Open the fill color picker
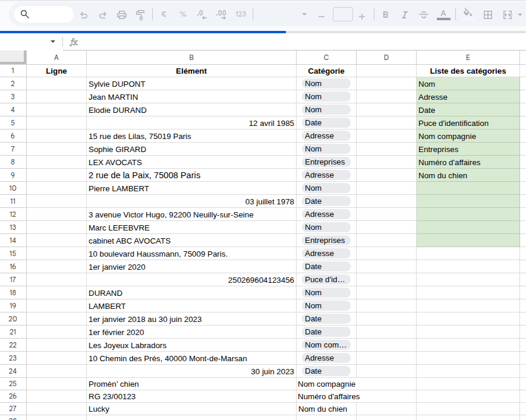526x420 pixels. (x=468, y=14)
